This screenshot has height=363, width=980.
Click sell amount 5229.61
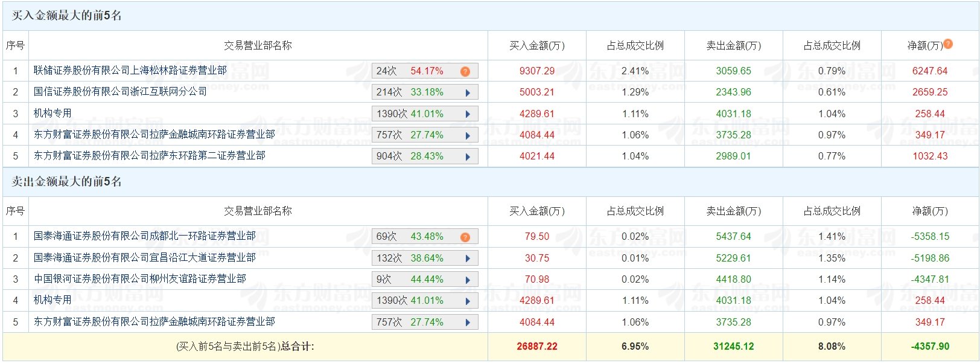734,258
